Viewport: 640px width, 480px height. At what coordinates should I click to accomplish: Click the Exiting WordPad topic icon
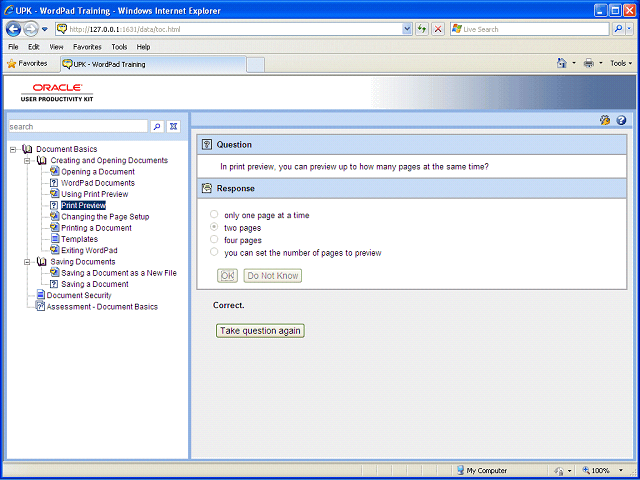pyautogui.click(x=55, y=250)
